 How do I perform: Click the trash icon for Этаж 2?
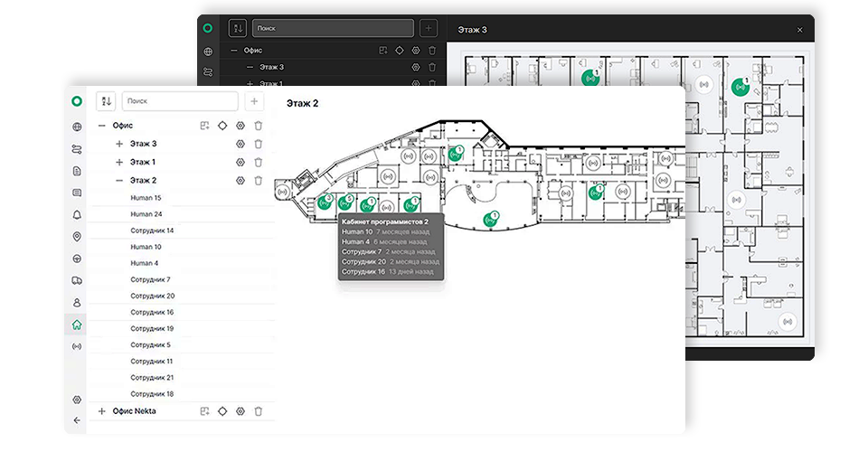click(258, 181)
